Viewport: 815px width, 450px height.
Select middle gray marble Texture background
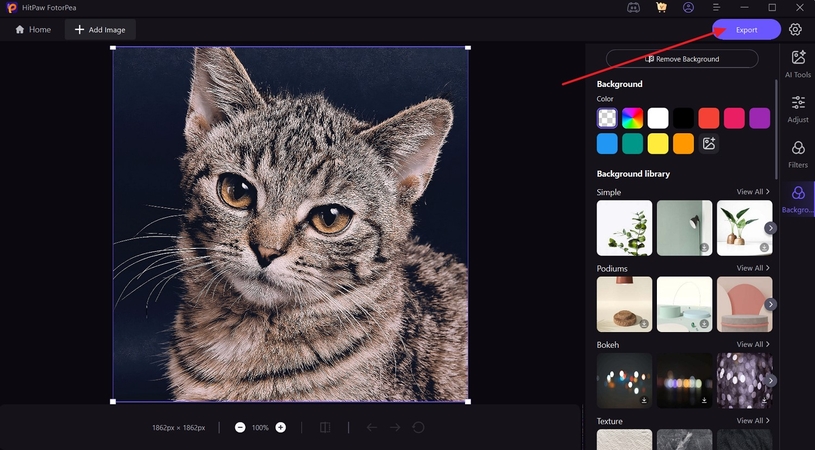(685, 440)
